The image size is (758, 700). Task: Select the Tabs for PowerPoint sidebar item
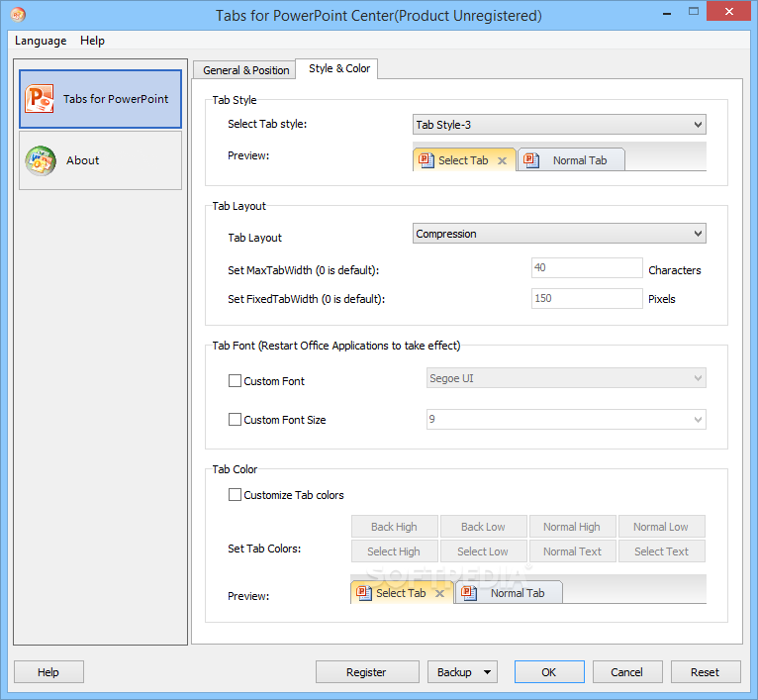101,99
